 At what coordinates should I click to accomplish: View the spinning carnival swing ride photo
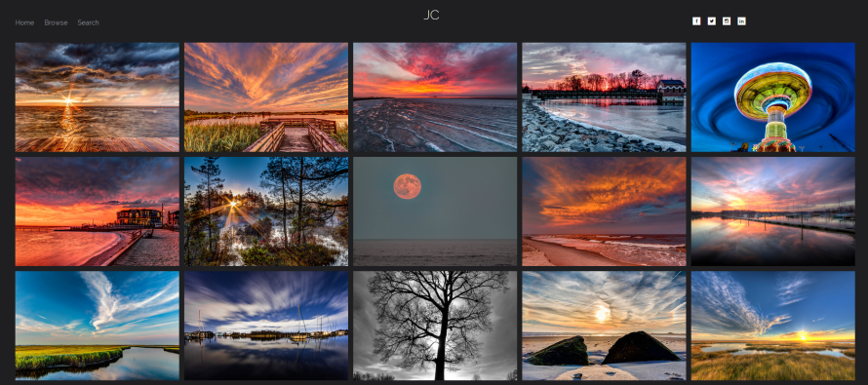coord(772,97)
